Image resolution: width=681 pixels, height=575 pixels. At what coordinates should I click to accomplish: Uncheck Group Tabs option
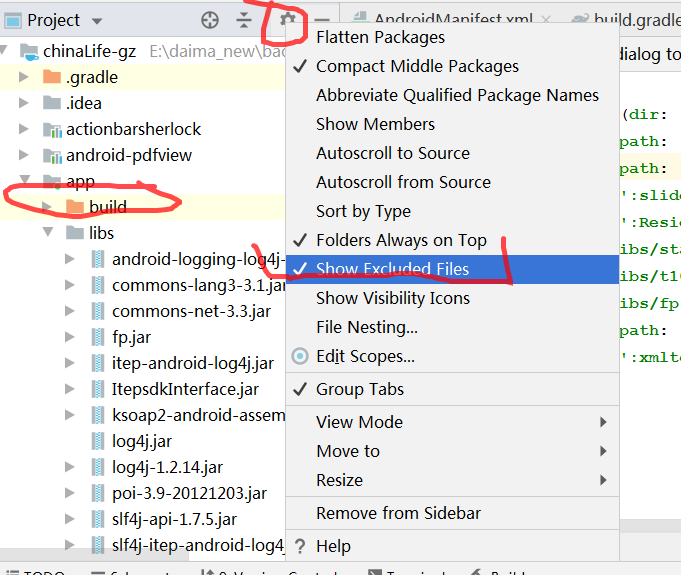[452, 389]
